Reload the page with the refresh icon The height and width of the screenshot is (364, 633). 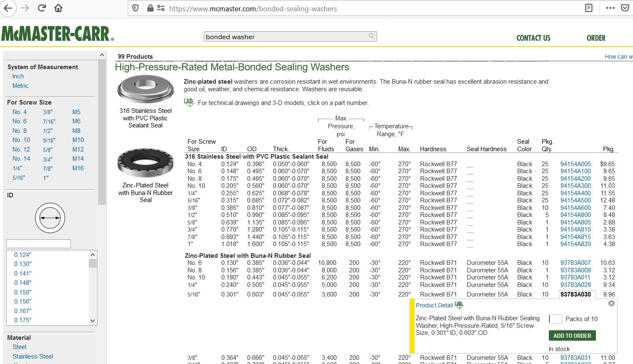pyautogui.click(x=42, y=8)
